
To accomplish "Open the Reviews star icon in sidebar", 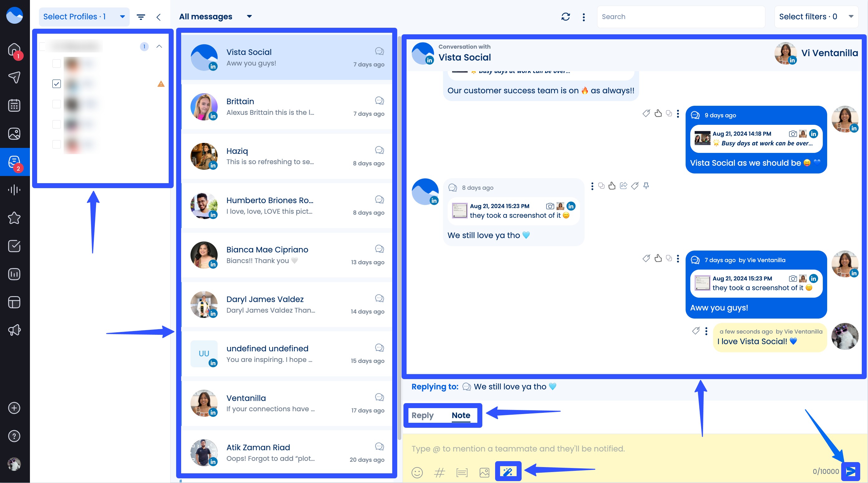I will pyautogui.click(x=14, y=218).
